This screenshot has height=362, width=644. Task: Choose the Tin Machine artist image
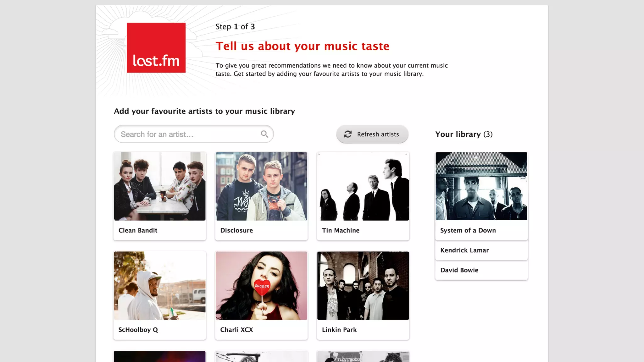(x=363, y=186)
